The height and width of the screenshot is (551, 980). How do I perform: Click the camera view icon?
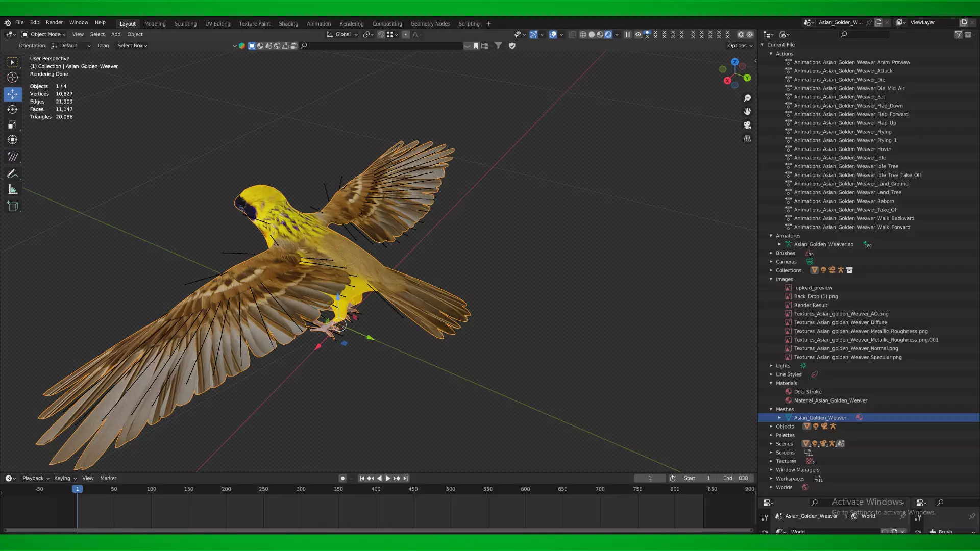(747, 125)
